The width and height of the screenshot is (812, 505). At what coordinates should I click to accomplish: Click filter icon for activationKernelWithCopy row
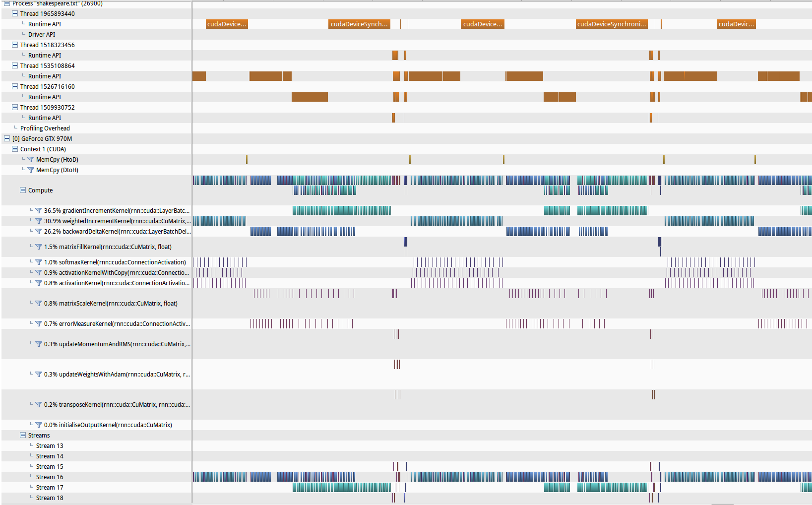click(x=39, y=273)
